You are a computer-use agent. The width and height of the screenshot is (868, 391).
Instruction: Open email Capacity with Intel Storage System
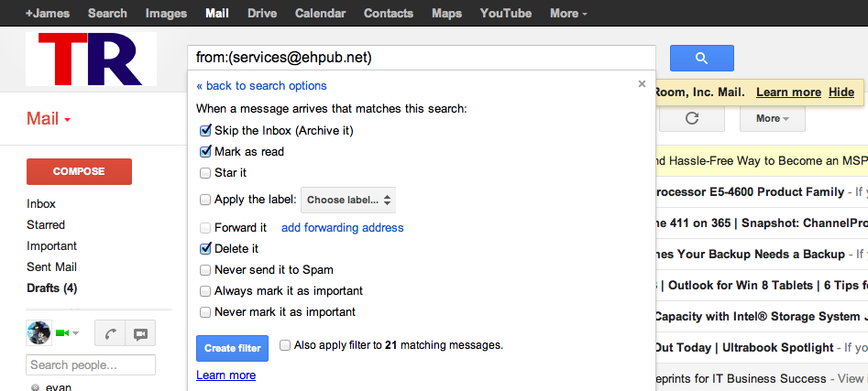761,316
